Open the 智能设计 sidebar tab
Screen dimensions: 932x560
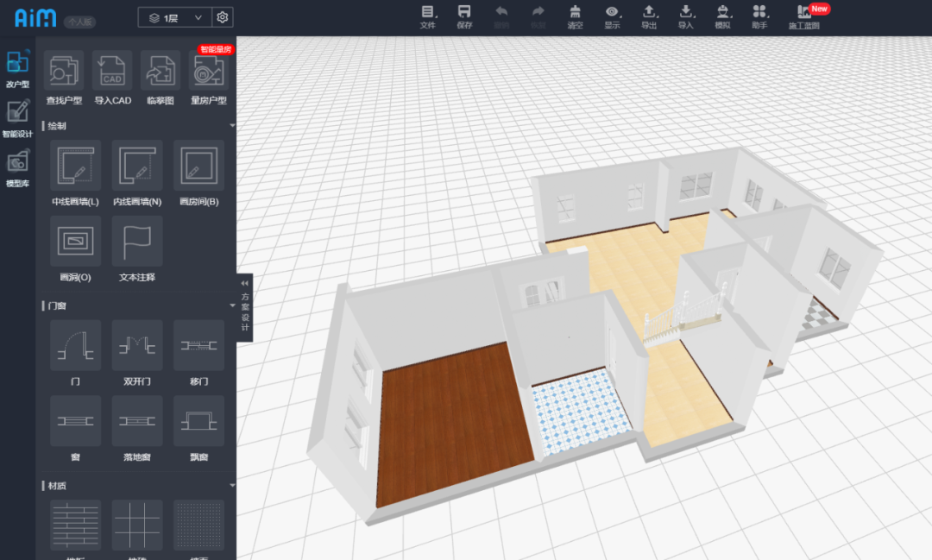pos(17,119)
